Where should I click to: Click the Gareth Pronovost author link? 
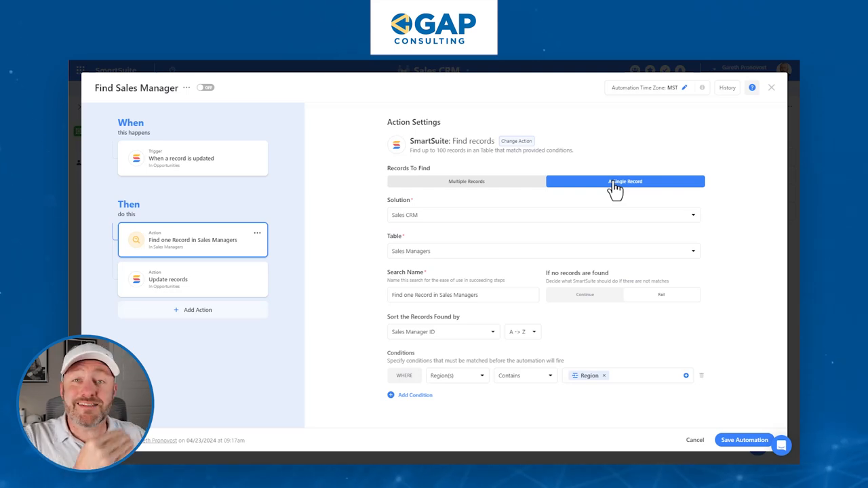pos(159,441)
